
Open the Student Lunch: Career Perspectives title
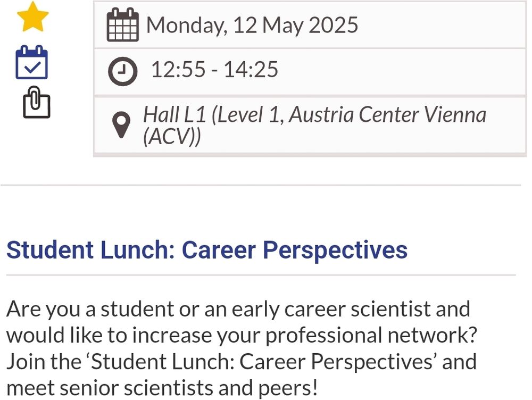pyautogui.click(x=207, y=250)
